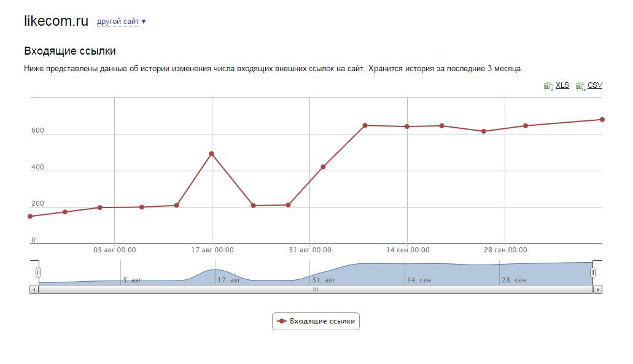Image resolution: width=633 pixels, height=364 pixels.
Task: Click '03 авг 00:00' axis label
Action: click(x=115, y=250)
